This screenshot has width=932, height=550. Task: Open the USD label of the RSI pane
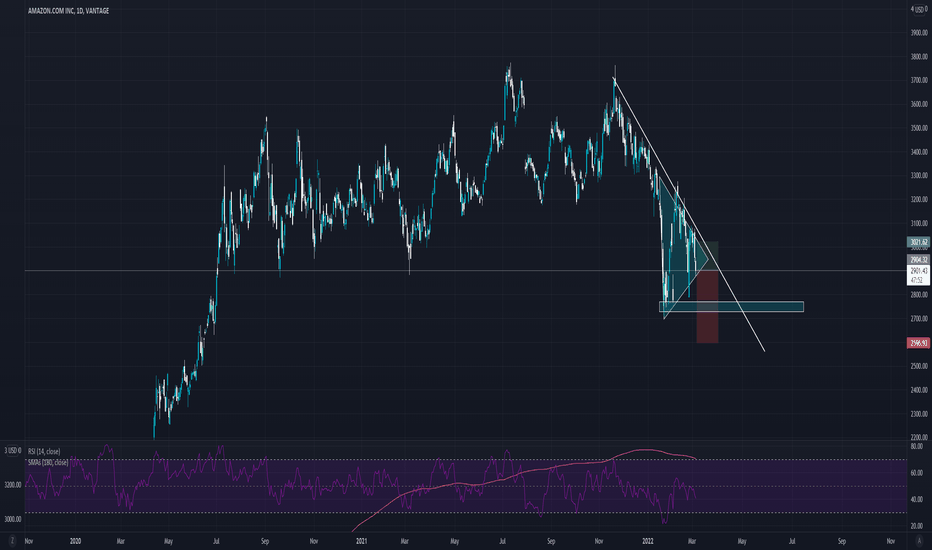[x=12, y=451]
